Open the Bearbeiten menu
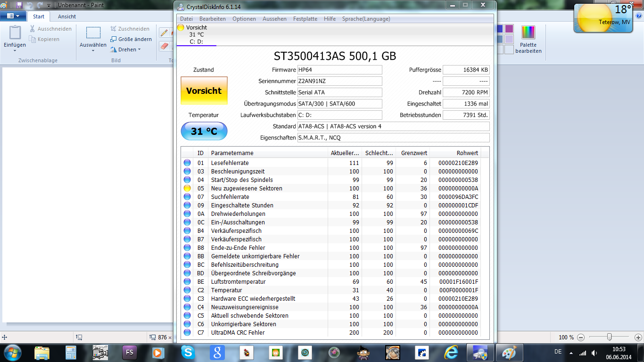 (212, 19)
